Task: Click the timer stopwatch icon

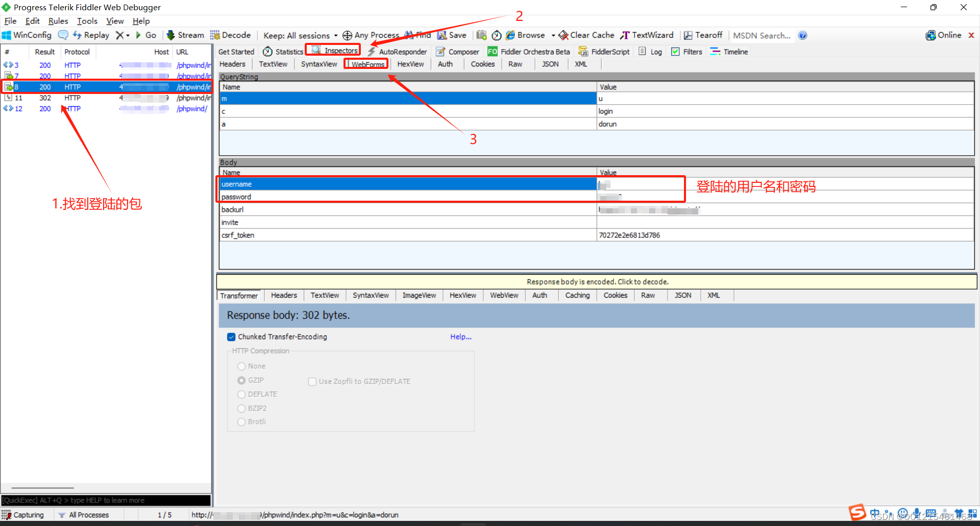Action: click(x=497, y=35)
